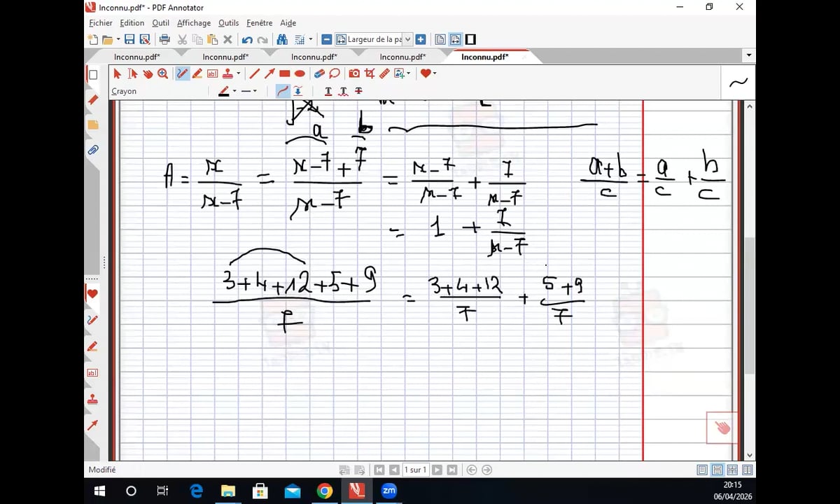Click the zoom in plus button
The height and width of the screenshot is (504, 840).
(x=421, y=40)
